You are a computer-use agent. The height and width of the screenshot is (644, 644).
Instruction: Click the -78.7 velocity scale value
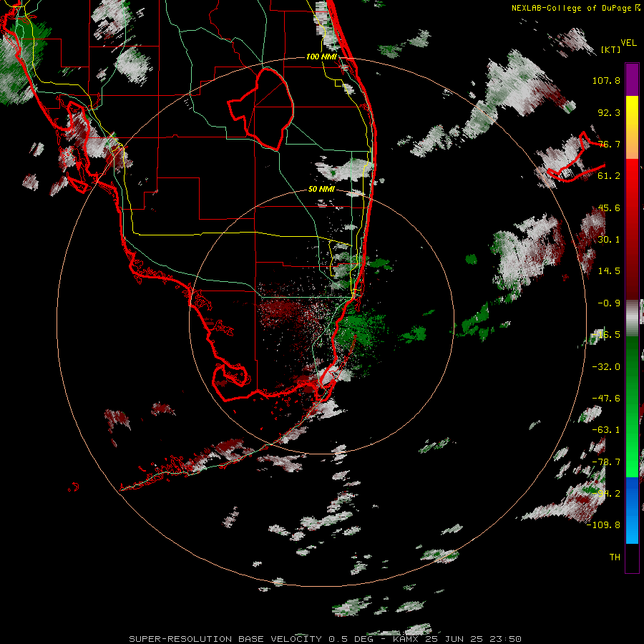(606, 462)
